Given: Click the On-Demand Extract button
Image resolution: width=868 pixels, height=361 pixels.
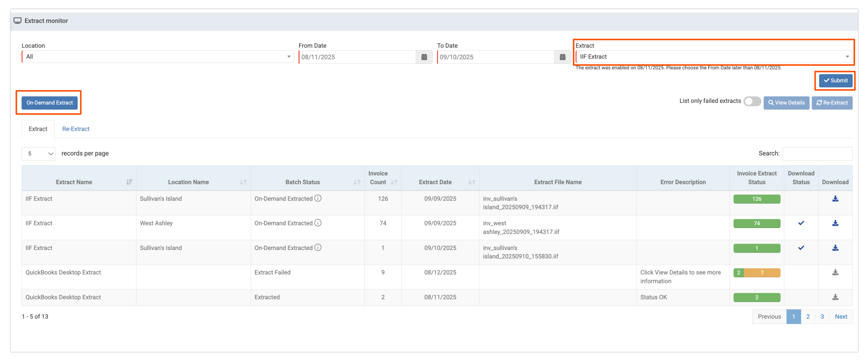Looking at the screenshot, I should (50, 103).
